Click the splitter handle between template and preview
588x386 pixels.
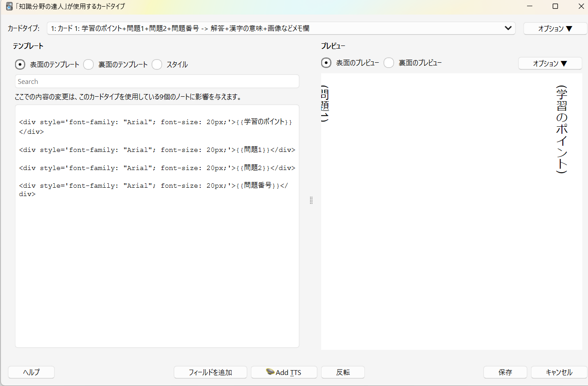(x=311, y=201)
